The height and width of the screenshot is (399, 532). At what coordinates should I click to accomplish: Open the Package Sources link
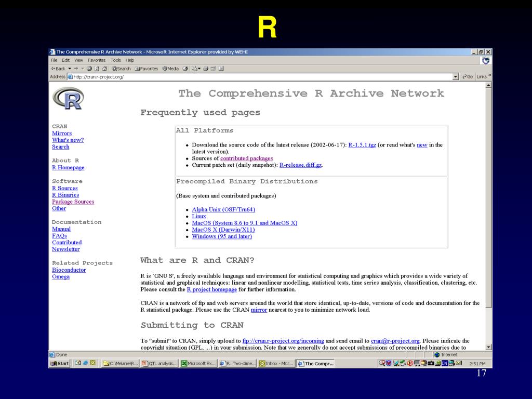73,202
